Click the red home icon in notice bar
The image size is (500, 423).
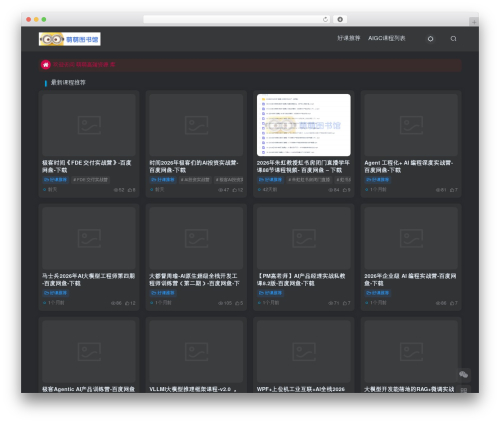[46, 65]
